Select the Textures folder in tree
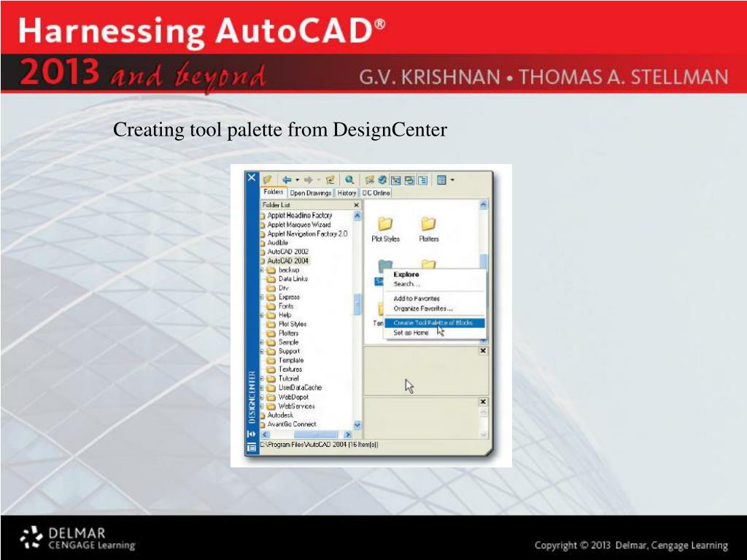 coord(290,370)
